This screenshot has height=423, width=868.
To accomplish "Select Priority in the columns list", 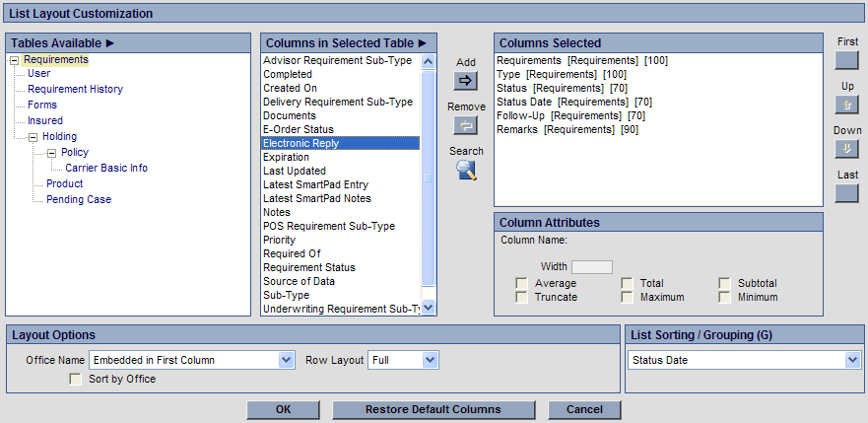I will click(x=279, y=240).
